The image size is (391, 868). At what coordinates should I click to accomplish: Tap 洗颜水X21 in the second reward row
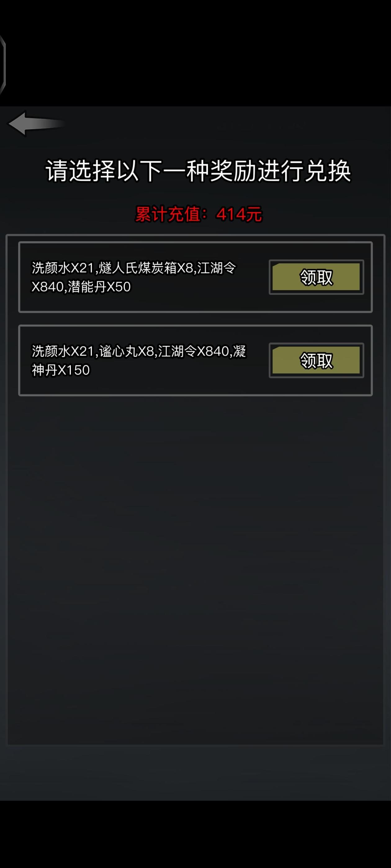click(x=63, y=352)
